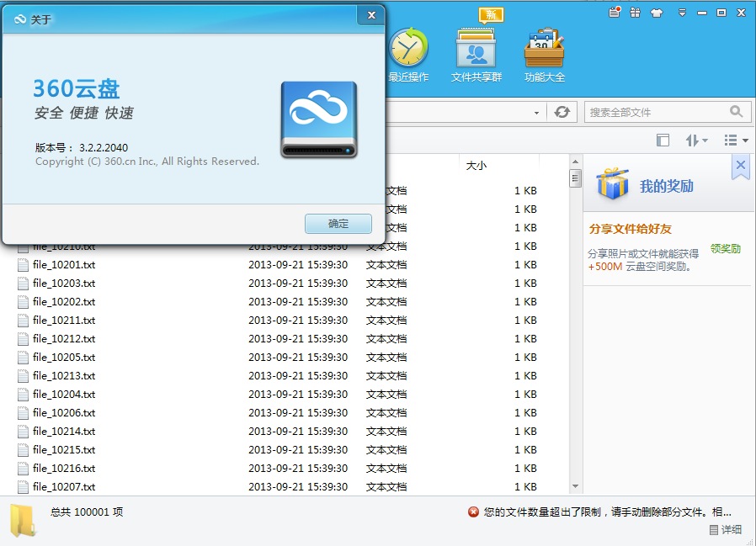
Task: Open the skin T-shirt icon
Action: [656, 13]
